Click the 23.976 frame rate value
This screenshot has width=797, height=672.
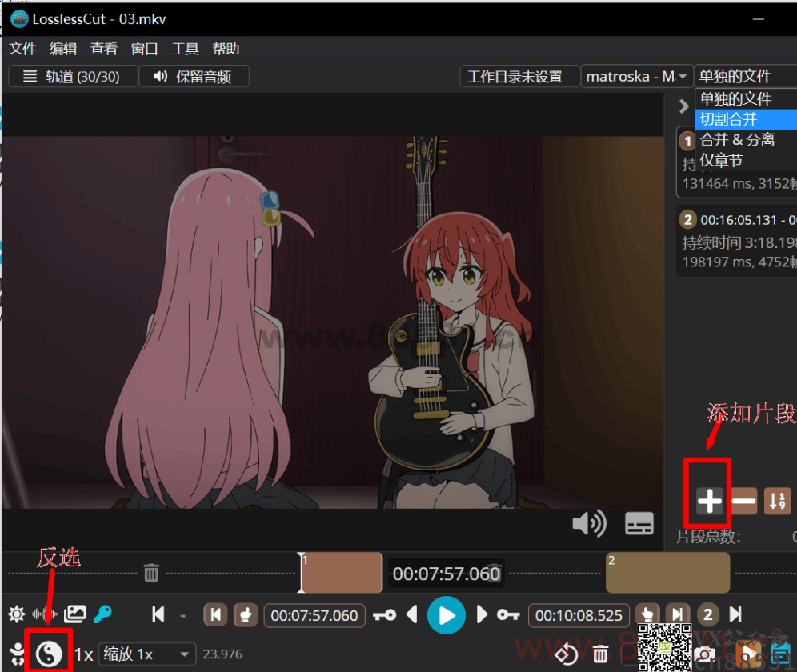222,654
